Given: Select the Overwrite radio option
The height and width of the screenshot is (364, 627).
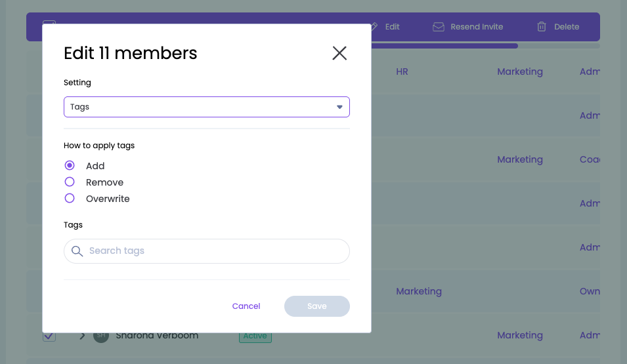Looking at the screenshot, I should (x=70, y=199).
